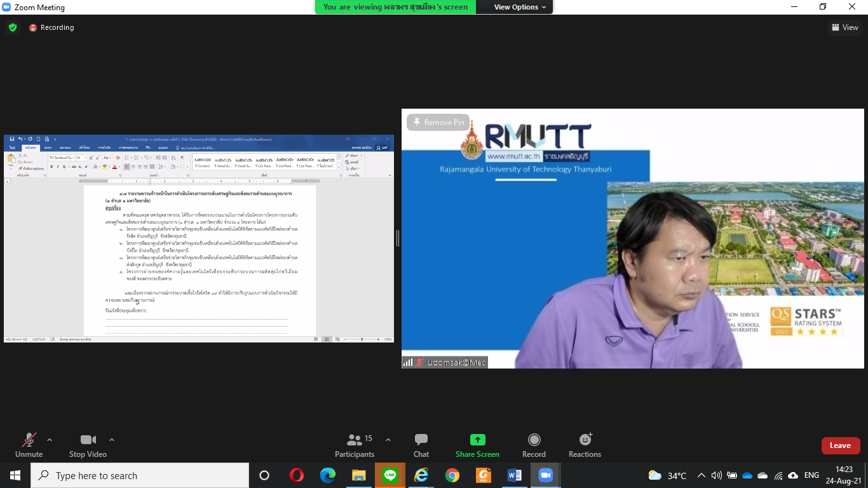868x488 pixels.
Task: Open Internet Explorer from the taskbar
Action: 421,475
